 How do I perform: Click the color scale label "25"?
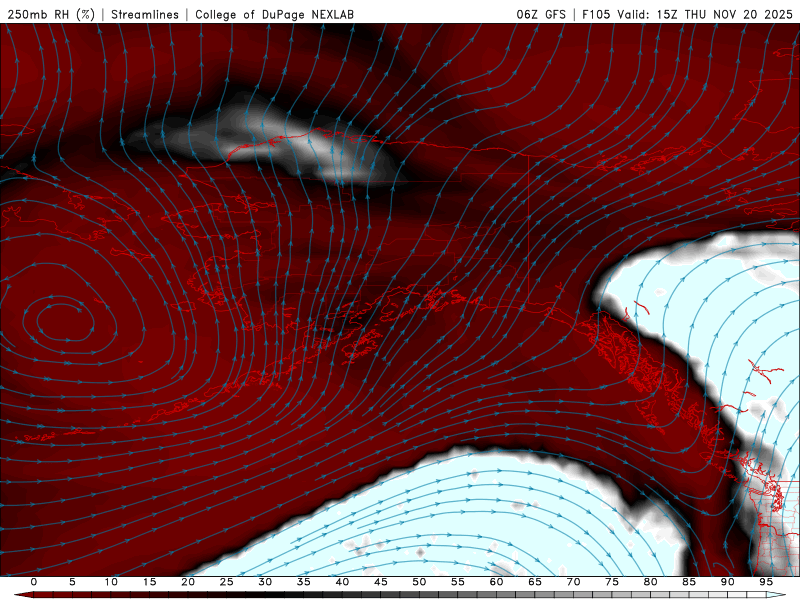[x=227, y=582]
